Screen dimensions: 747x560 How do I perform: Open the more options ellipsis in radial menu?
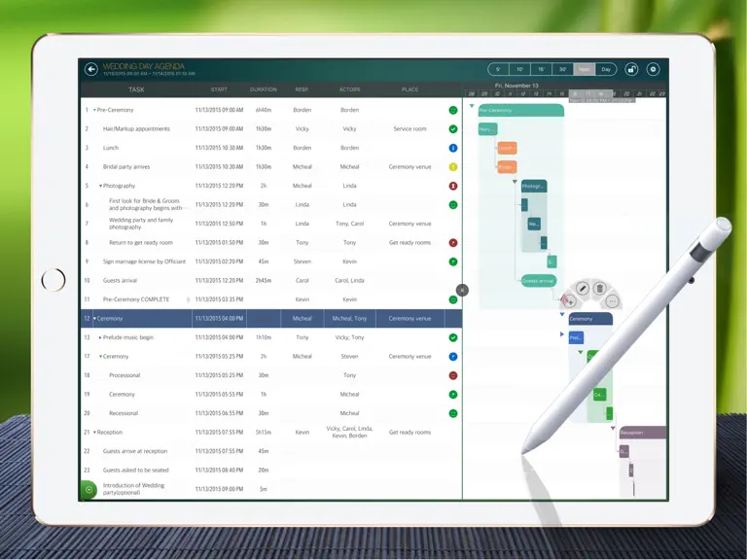tap(613, 301)
